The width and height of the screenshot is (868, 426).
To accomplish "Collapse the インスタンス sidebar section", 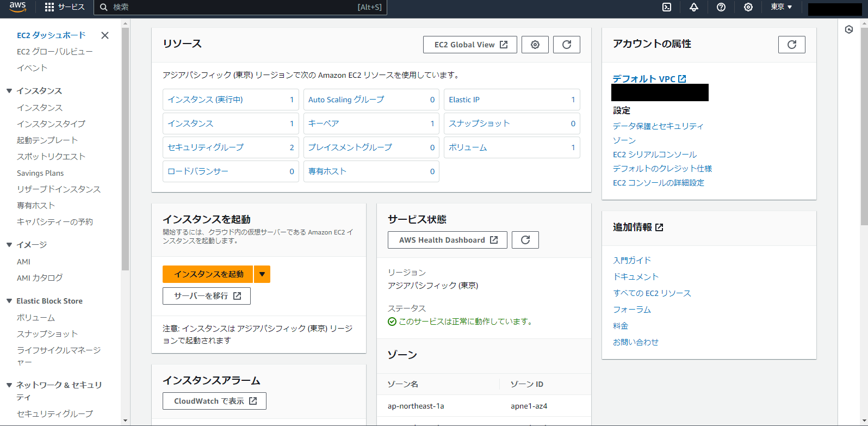I will [x=9, y=91].
